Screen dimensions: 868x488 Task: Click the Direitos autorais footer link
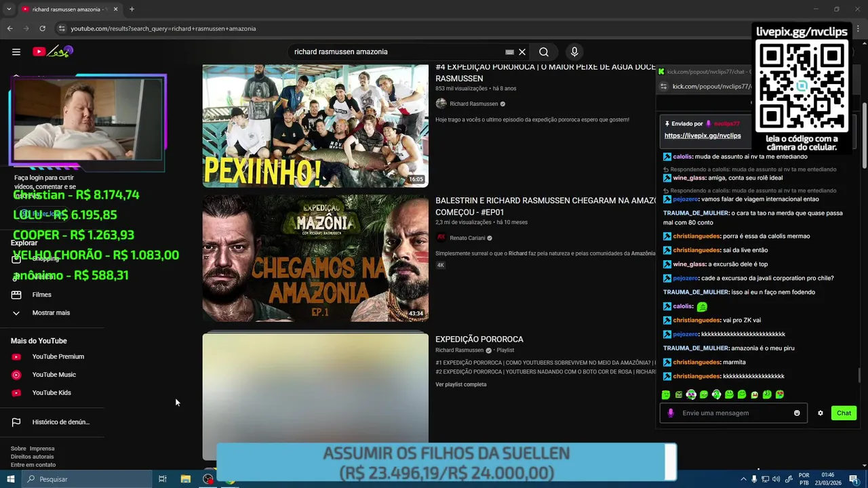tap(33, 457)
